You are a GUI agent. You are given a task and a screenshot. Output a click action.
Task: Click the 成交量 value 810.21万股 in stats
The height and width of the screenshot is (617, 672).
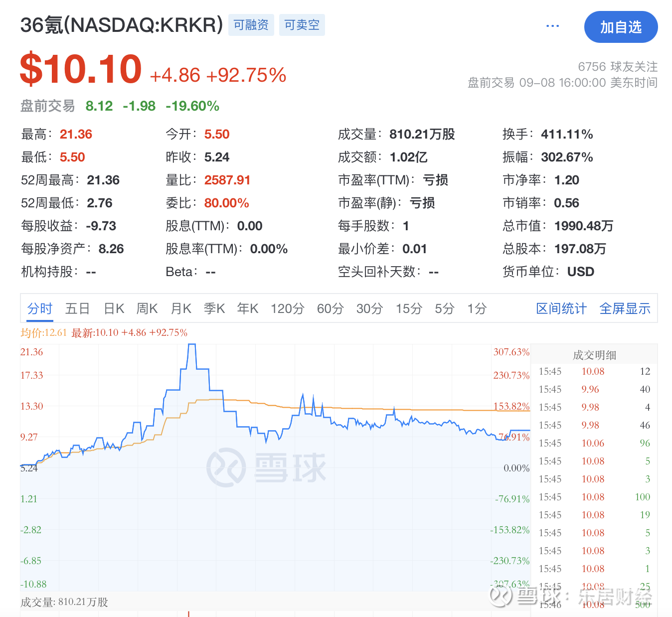[422, 134]
